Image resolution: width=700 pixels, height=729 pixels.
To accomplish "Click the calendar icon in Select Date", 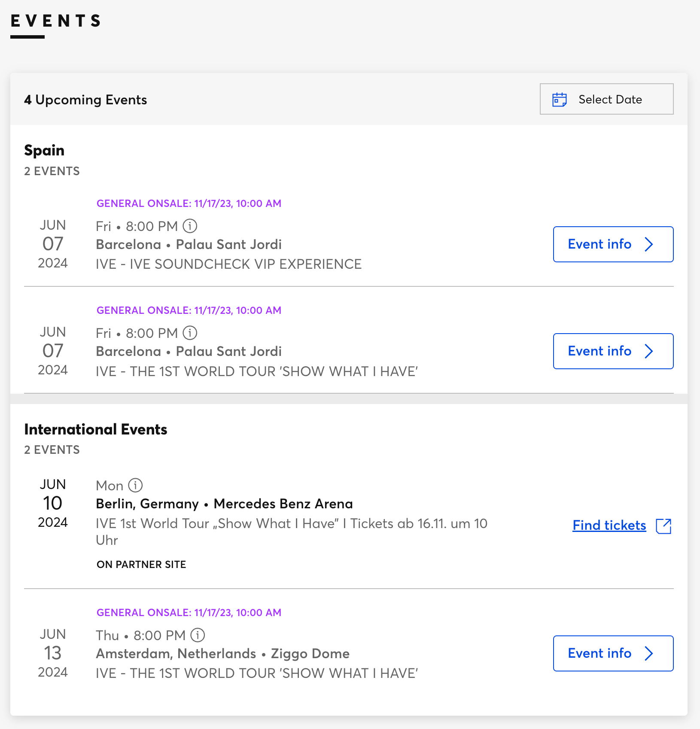I will coord(559,100).
